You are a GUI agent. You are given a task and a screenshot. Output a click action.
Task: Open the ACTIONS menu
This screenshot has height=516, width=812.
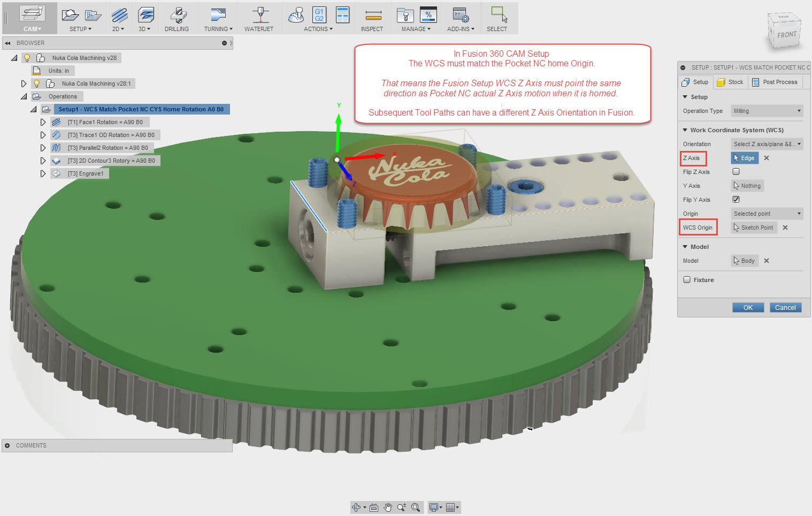pyautogui.click(x=318, y=29)
